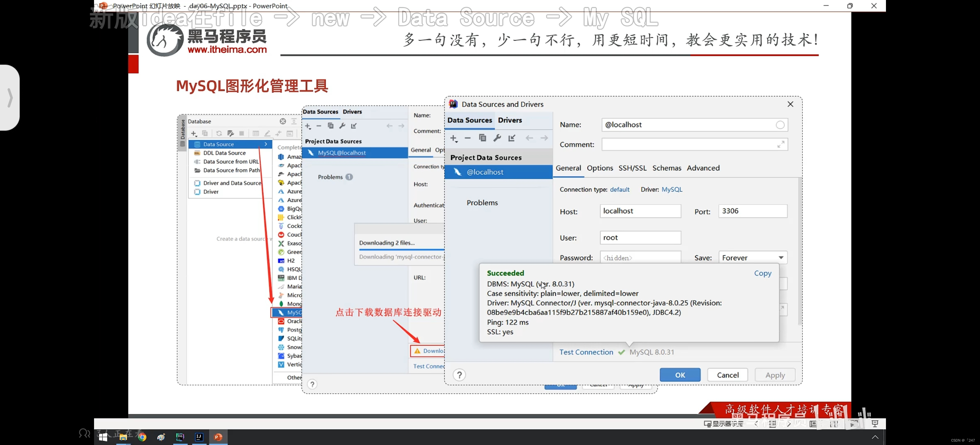
Task: Click the collapse-all icon in Database header
Action: pyautogui.click(x=294, y=121)
